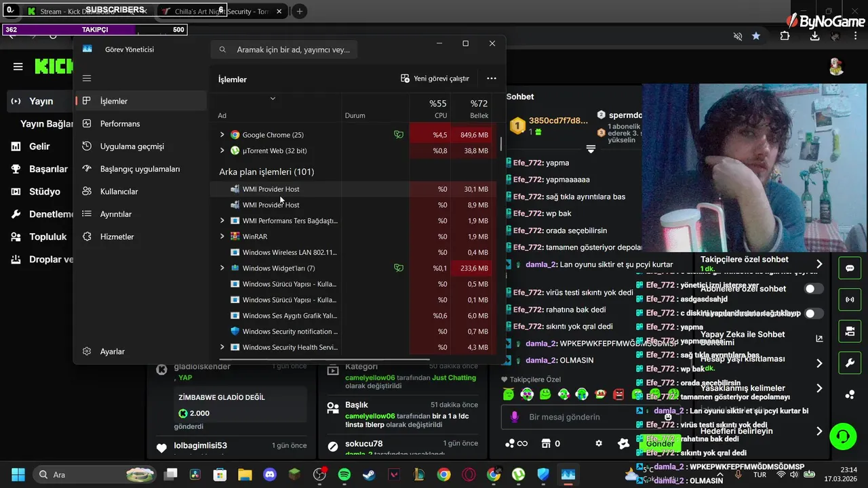Open the Task Manager navigation hamburger menu
Image resolution: width=868 pixels, height=488 pixels.
pyautogui.click(x=87, y=78)
